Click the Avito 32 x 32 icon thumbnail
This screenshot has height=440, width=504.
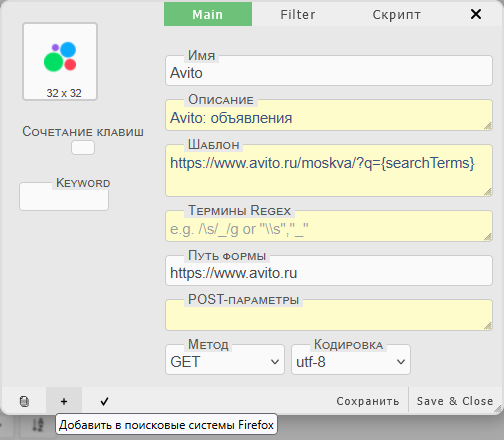click(60, 61)
